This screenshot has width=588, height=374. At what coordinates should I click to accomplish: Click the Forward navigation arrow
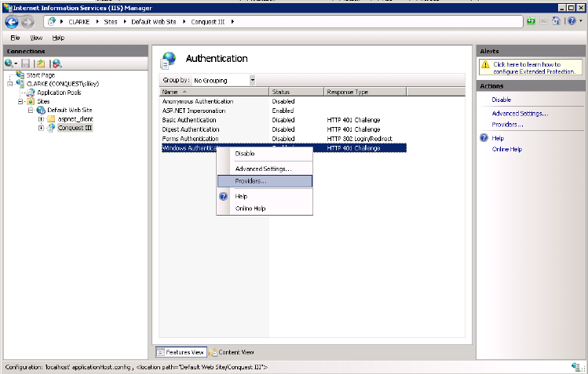coord(27,22)
